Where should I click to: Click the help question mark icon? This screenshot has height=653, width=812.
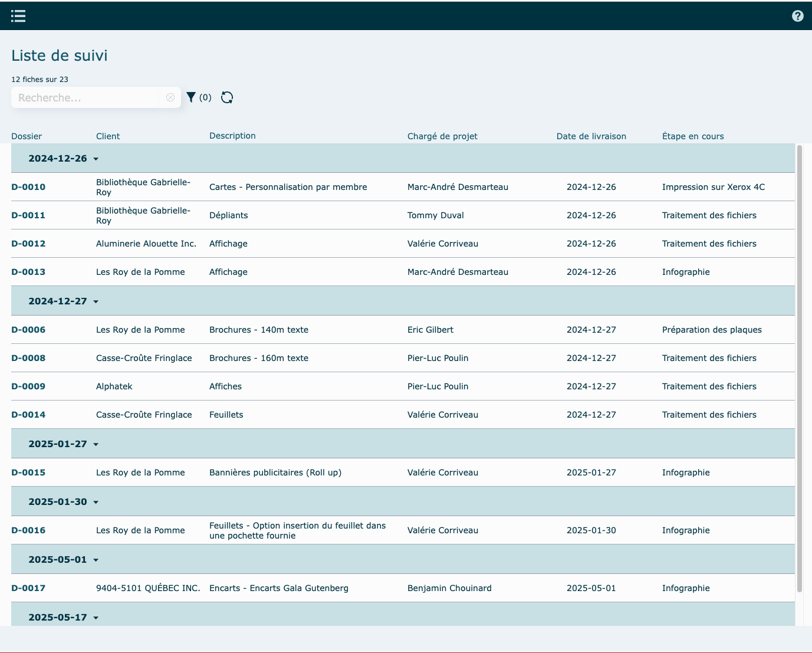tap(797, 16)
